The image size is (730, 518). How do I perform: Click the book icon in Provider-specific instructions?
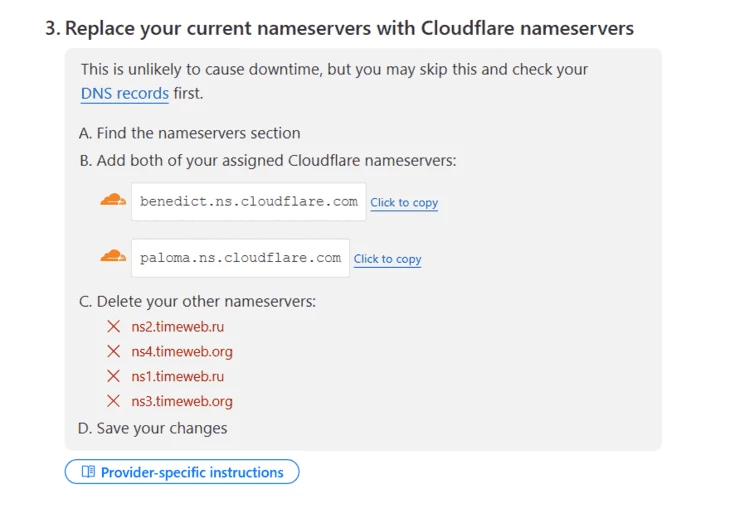(88, 471)
